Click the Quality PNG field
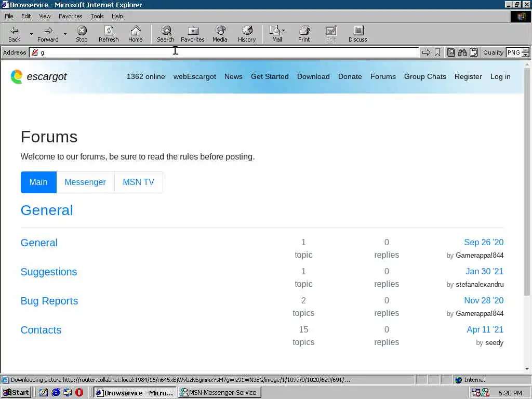The image size is (532, 399). [x=514, y=52]
